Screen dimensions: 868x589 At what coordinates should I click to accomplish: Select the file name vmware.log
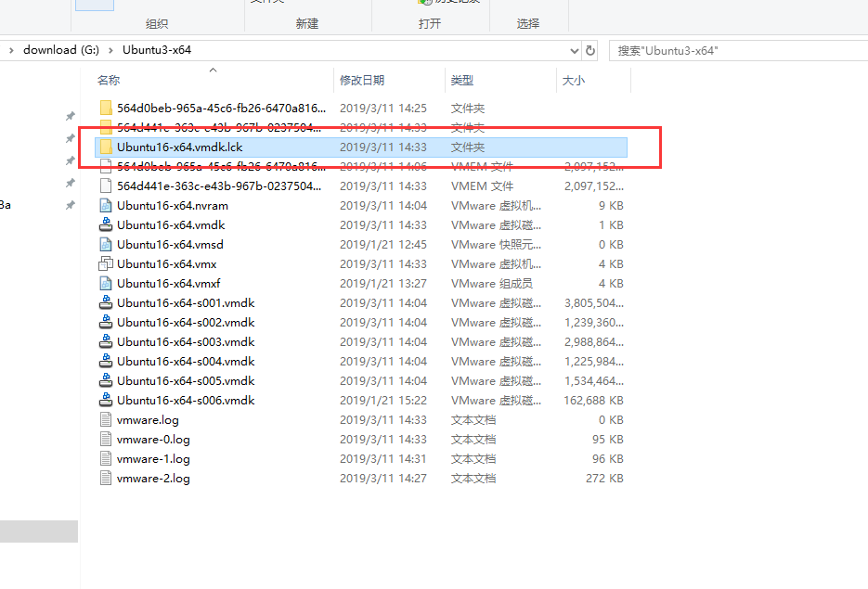pos(148,420)
